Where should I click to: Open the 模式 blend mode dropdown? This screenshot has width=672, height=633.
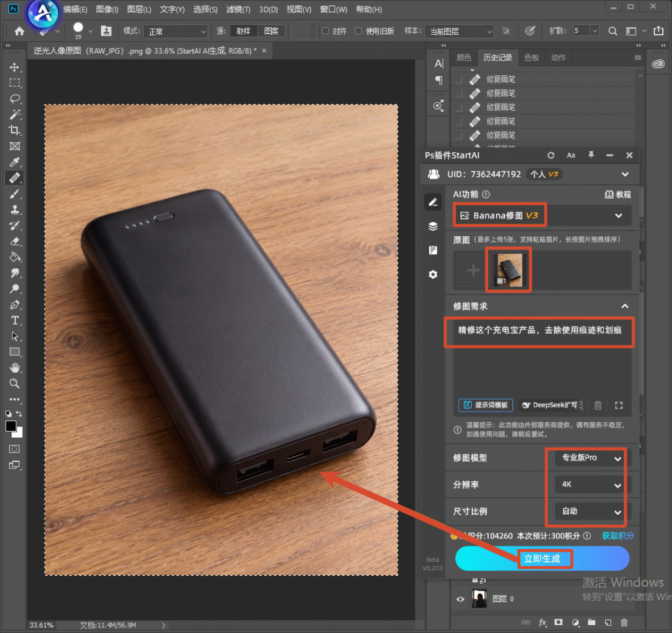coord(176,31)
